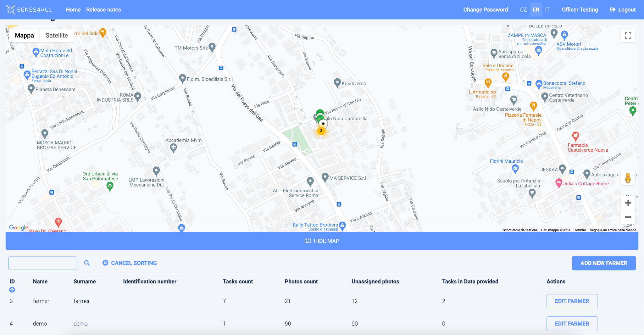Open the yellow cluster marker labeled 2
Viewport: 644px width, 335px height.
(x=321, y=131)
